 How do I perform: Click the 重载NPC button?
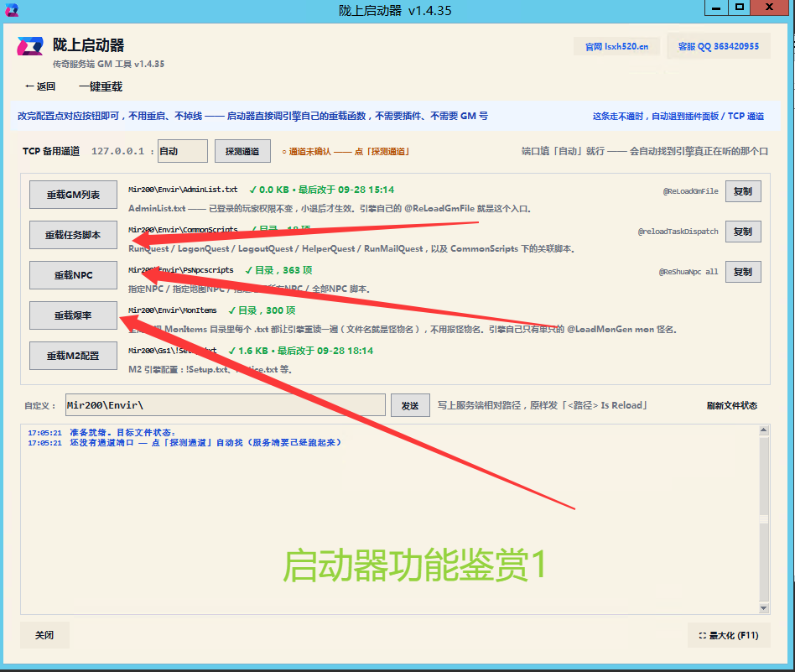[74, 275]
